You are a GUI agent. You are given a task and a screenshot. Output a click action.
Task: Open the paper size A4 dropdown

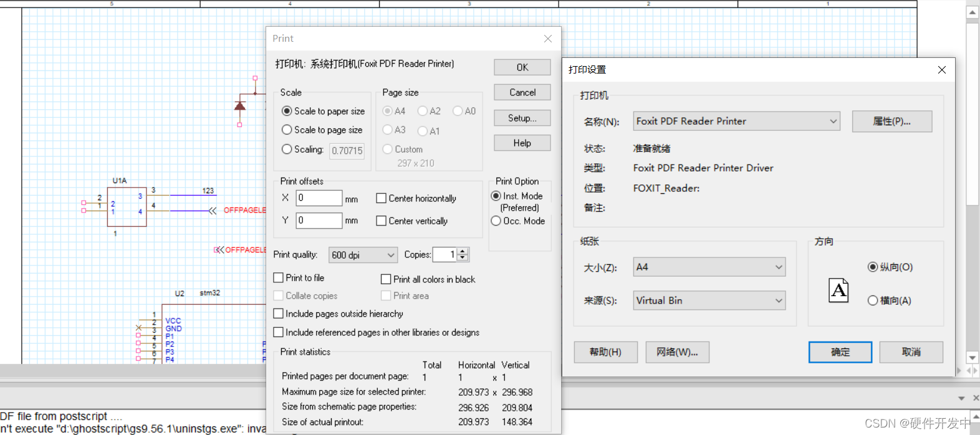click(709, 267)
